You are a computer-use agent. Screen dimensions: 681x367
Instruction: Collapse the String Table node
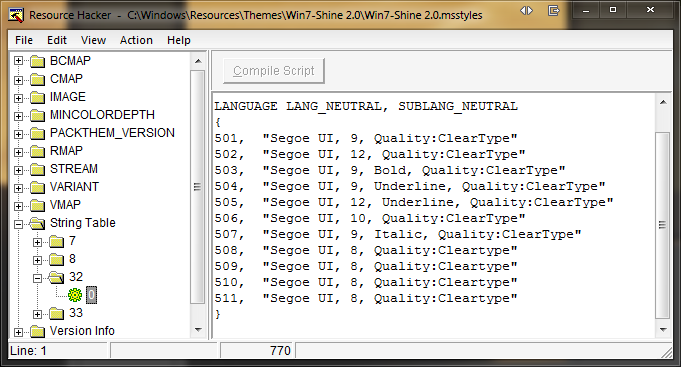(x=18, y=224)
